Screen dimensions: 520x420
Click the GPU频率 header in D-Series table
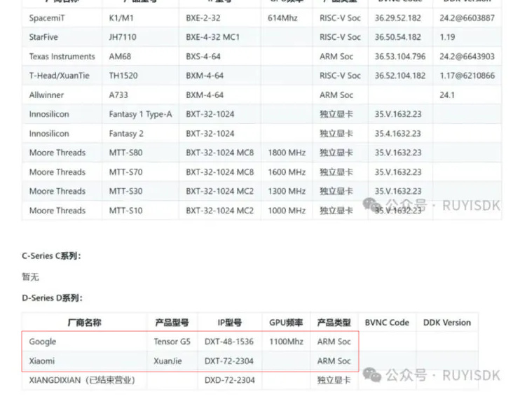(x=286, y=323)
